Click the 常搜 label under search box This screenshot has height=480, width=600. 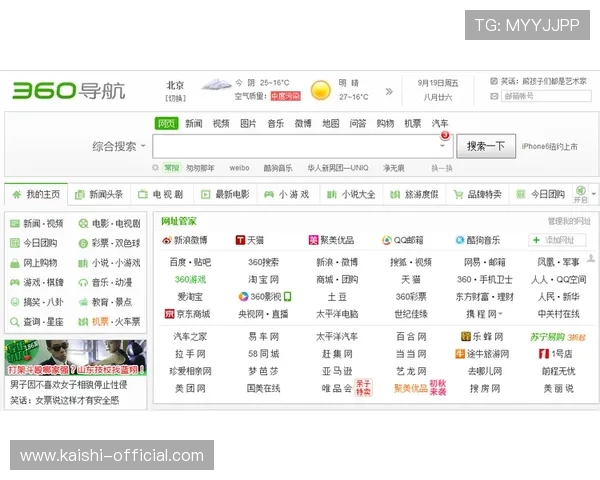click(x=172, y=168)
